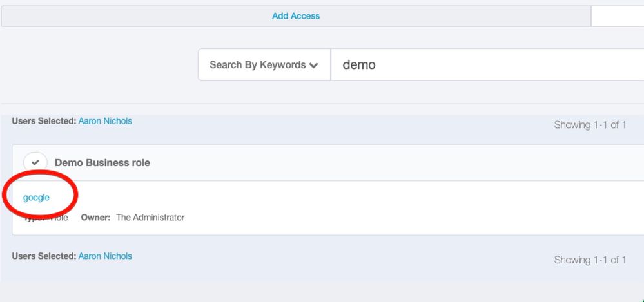
Task: Click the top "Showing 1-1 of 1" count
Action: pyautogui.click(x=590, y=125)
